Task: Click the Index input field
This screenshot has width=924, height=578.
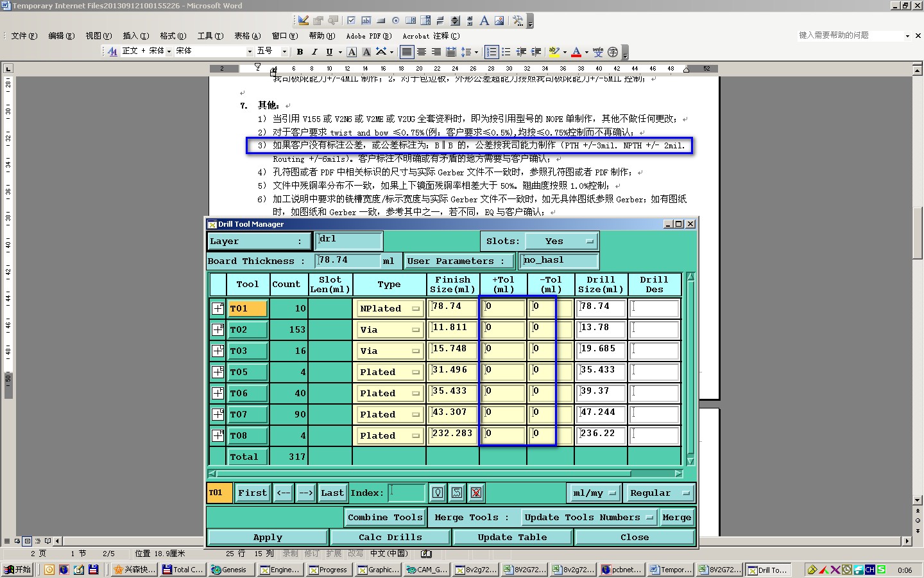Action: point(407,493)
